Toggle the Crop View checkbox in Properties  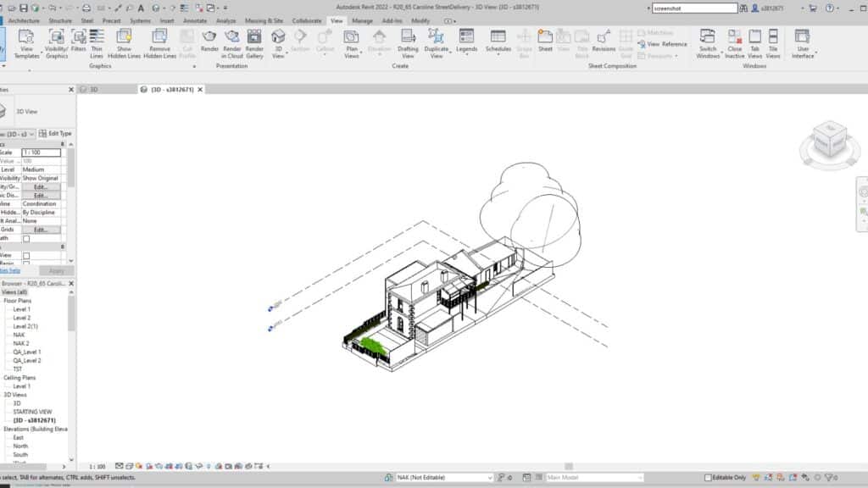(x=26, y=256)
